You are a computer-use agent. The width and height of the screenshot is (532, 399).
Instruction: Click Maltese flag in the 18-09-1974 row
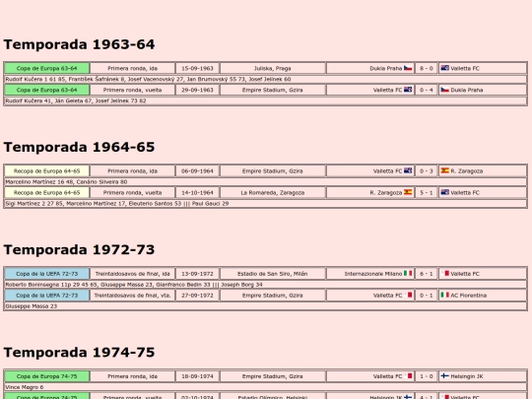[408, 376]
